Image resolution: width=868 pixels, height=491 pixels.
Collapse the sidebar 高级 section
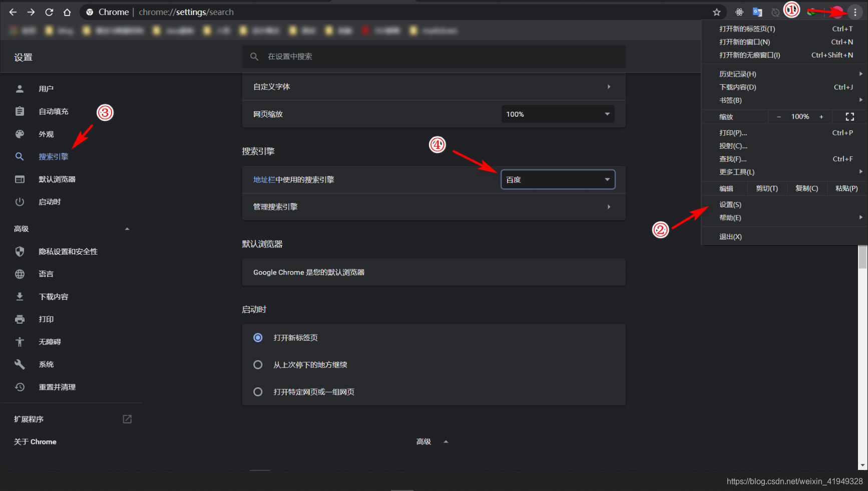tap(127, 229)
